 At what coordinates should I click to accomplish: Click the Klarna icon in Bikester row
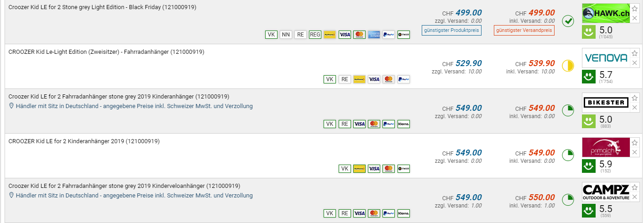click(x=403, y=124)
